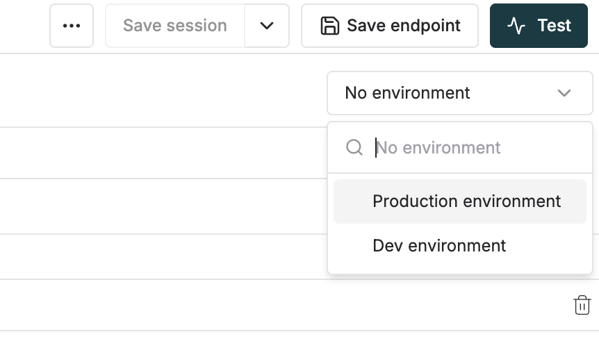The height and width of the screenshot is (364, 599).
Task: Click the "Save session" text label
Action: point(175,26)
